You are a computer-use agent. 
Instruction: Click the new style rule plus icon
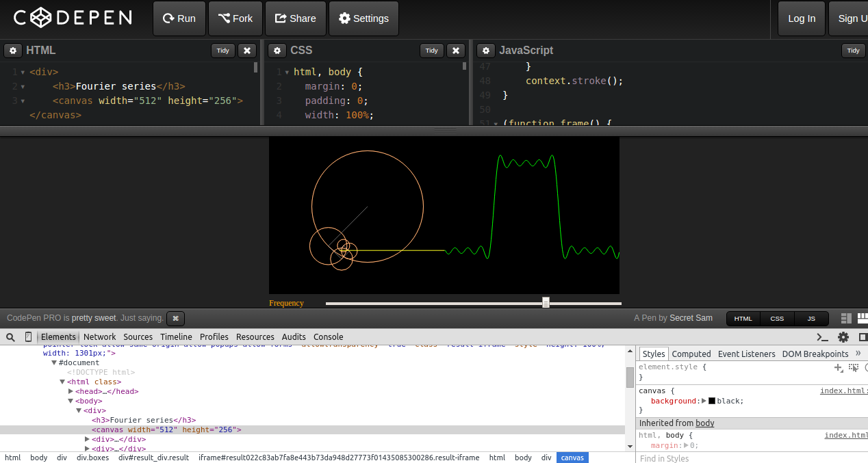838,368
